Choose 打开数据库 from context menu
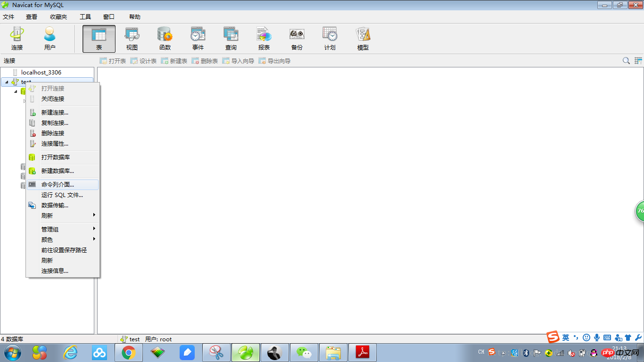644x362 pixels. [63, 157]
